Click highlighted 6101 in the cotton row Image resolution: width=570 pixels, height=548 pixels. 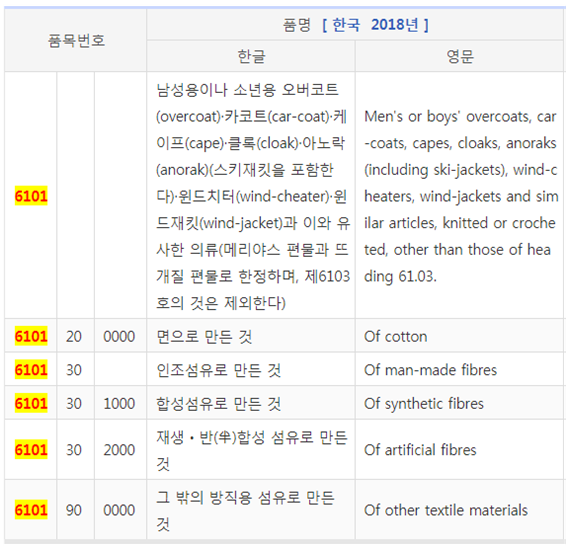coord(31,336)
